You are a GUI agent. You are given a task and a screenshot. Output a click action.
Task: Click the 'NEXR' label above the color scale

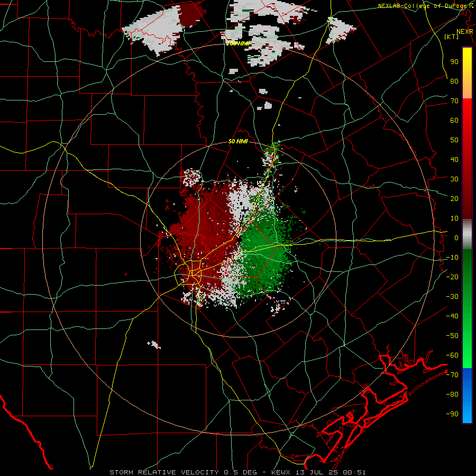point(464,32)
